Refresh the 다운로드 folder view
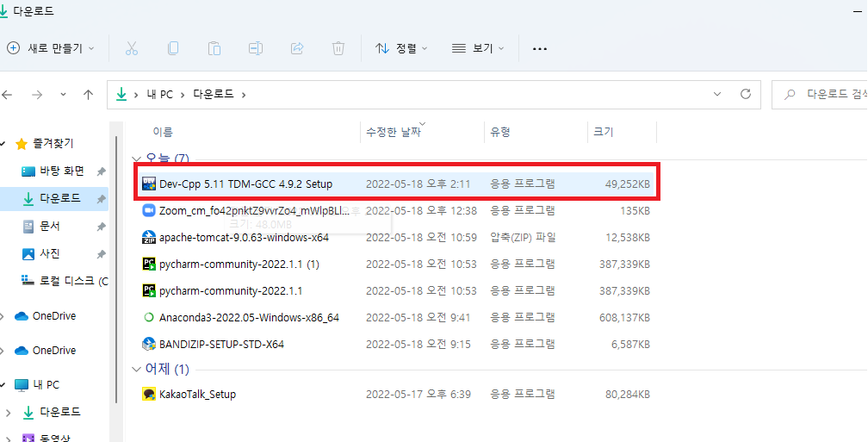 point(746,94)
